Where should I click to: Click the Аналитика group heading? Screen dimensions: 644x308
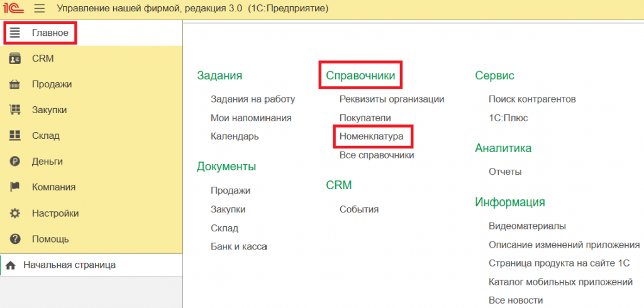(x=503, y=148)
